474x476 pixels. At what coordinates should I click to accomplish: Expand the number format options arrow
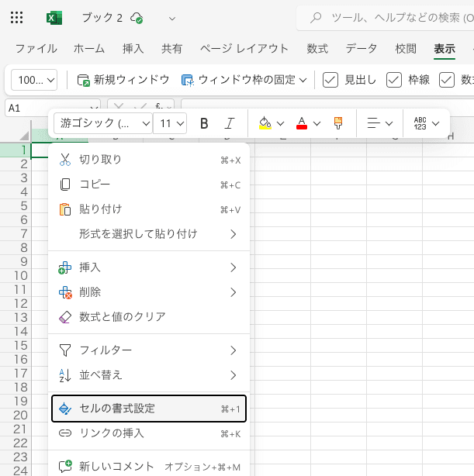pyautogui.click(x=435, y=123)
